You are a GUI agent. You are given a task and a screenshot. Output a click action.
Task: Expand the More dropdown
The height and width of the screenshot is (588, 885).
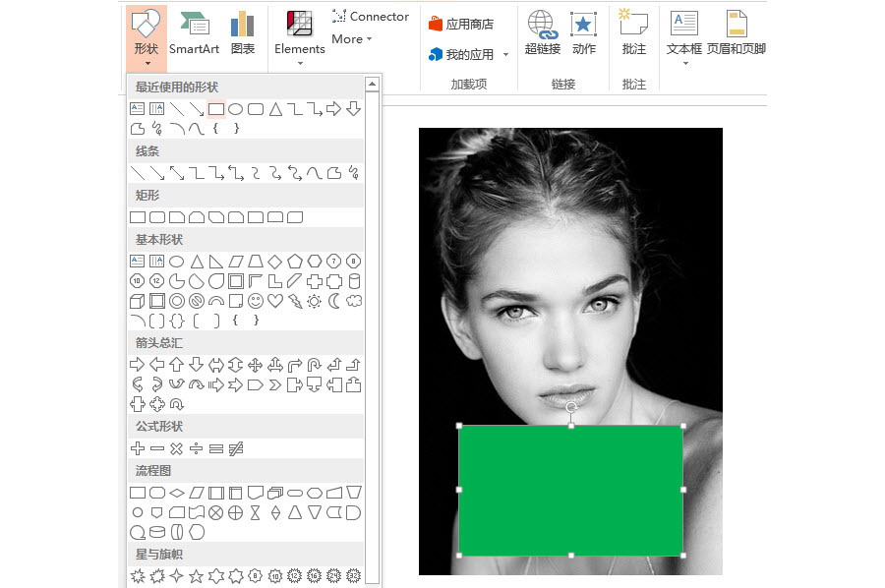coord(352,39)
